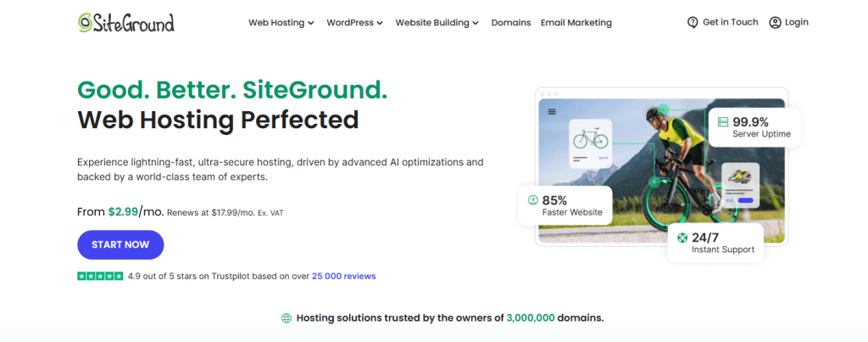Click the SiteGround logo
The image size is (868, 342).
[x=125, y=23]
